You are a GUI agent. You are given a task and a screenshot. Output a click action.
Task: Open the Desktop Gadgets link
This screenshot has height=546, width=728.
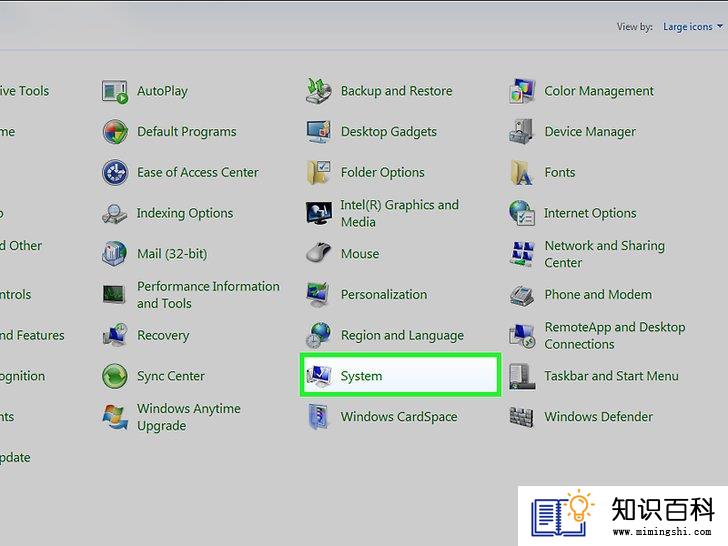(389, 132)
